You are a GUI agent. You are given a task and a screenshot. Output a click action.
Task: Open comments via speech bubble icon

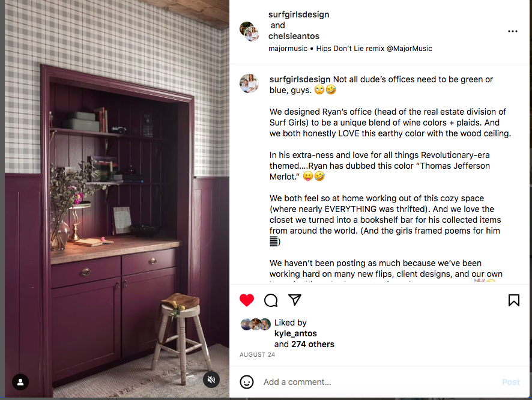pyautogui.click(x=271, y=300)
